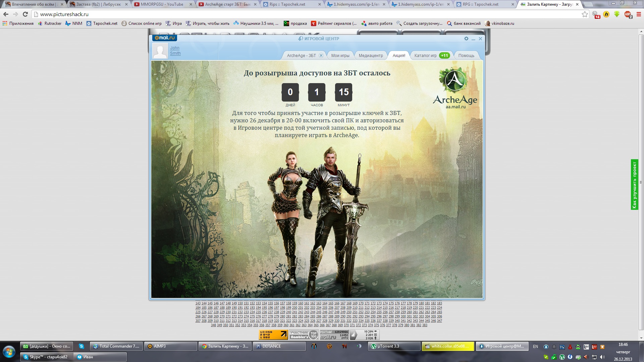Viewport: 644px width, 362px height.
Task: Open the µTorrent 3.3 taskbar button
Action: click(x=394, y=346)
